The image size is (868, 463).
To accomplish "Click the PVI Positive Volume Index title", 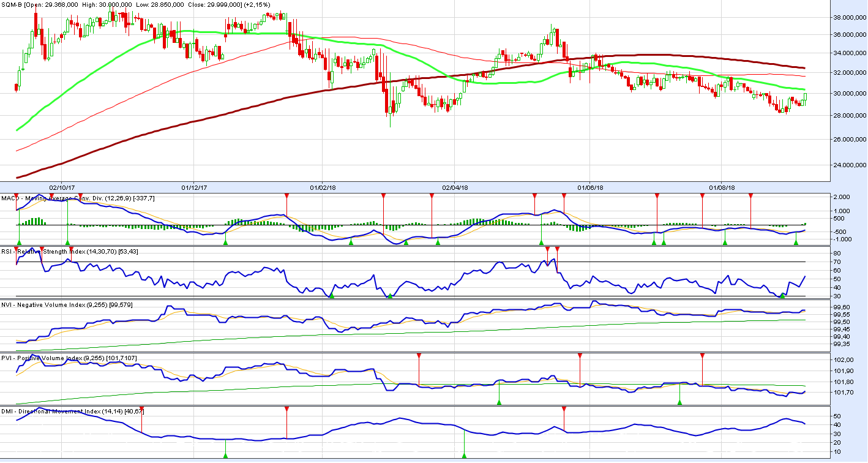I will 69,357.
